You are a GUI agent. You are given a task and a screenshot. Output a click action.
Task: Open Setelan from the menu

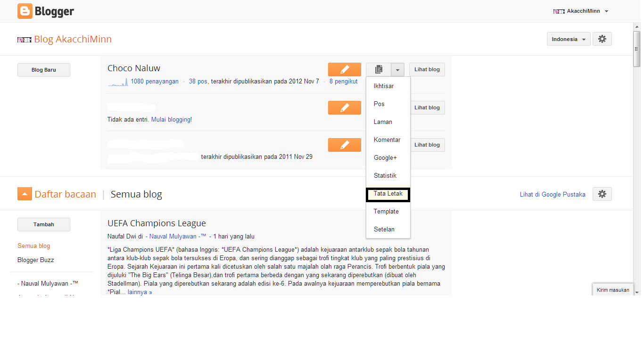388,230
